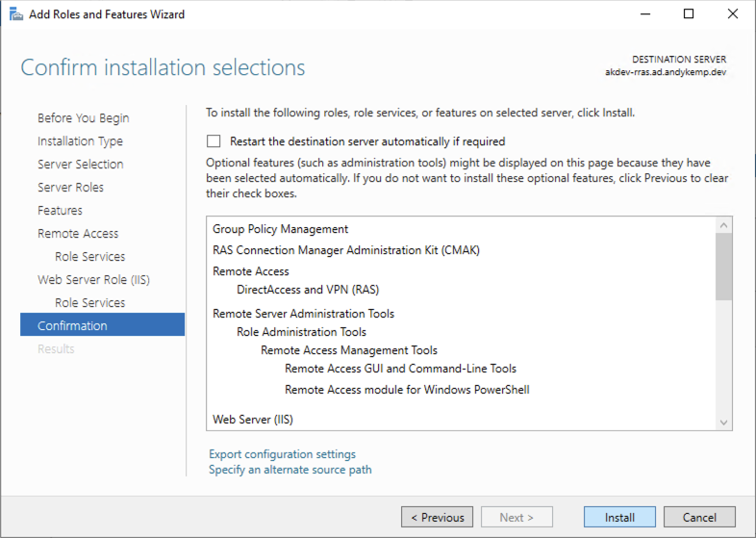Click the list scroll down arrow
This screenshot has width=756, height=538.
723,423
